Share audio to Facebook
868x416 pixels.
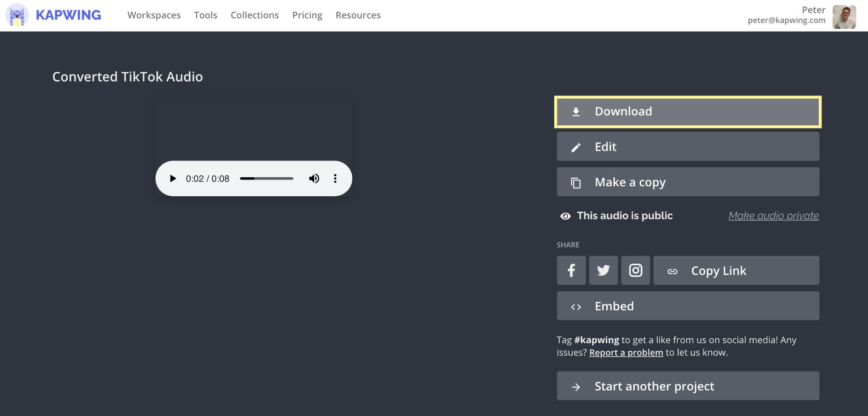tap(571, 270)
